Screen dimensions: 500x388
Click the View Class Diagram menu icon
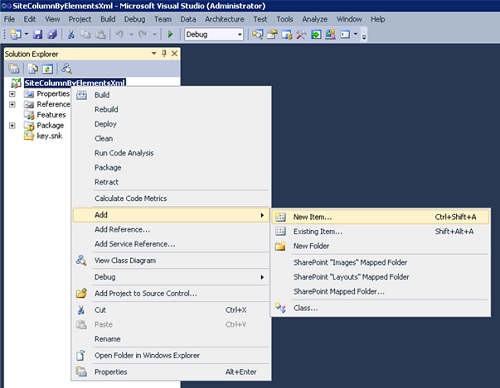click(x=81, y=260)
